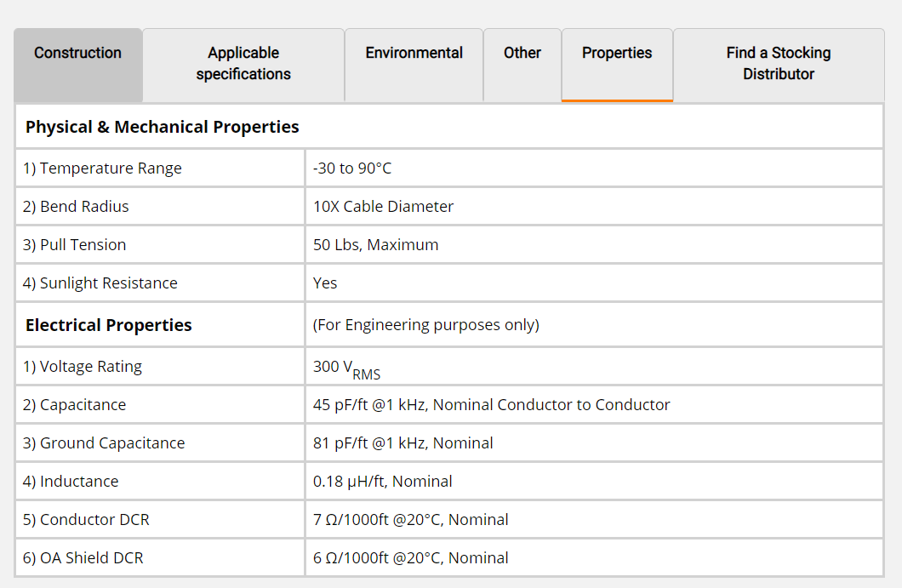Open the Other tab
Viewport: 902px width, 588px height.
click(522, 54)
